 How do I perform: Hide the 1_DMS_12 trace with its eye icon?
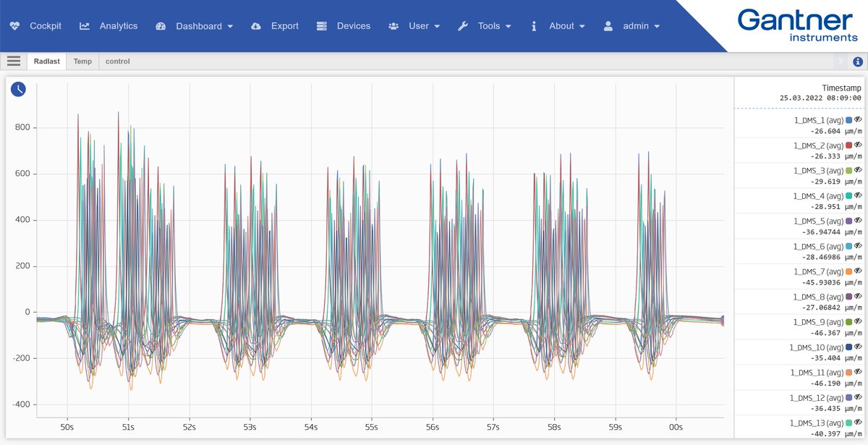click(x=859, y=397)
